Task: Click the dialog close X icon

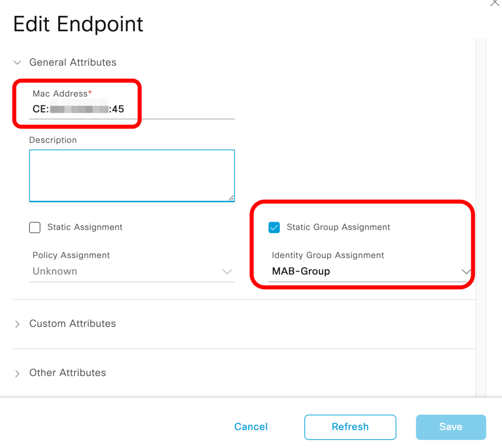Action: coord(494,3)
